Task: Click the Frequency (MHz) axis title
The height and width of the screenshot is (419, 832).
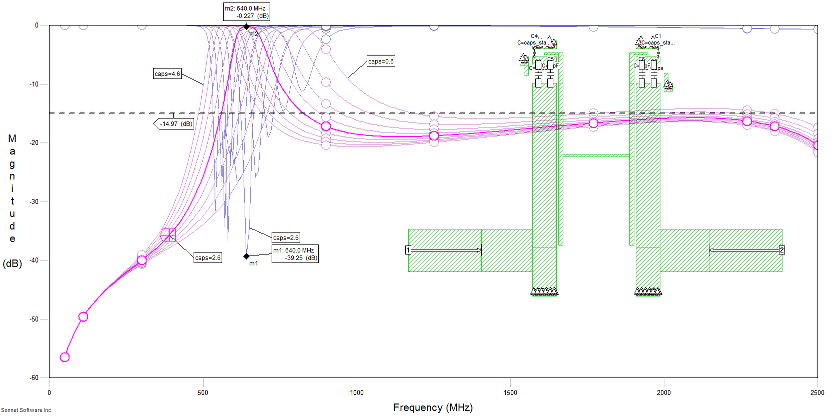Action: pyautogui.click(x=432, y=407)
